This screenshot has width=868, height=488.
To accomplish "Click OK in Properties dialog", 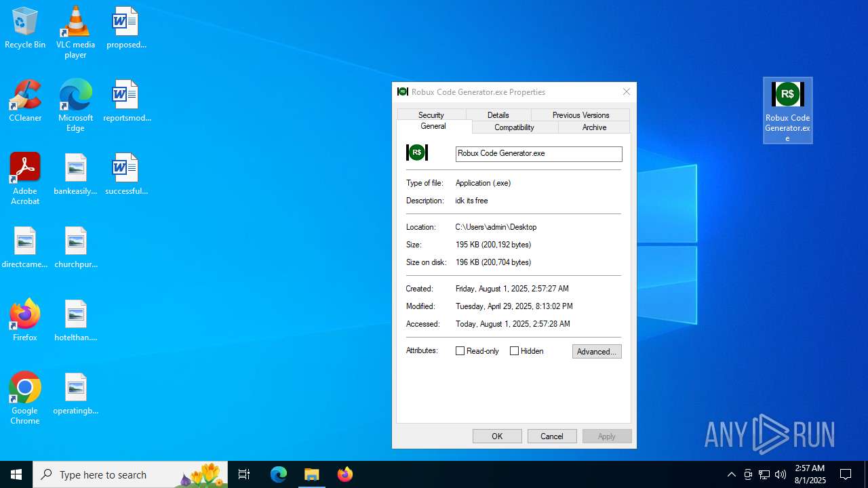I will (x=497, y=436).
